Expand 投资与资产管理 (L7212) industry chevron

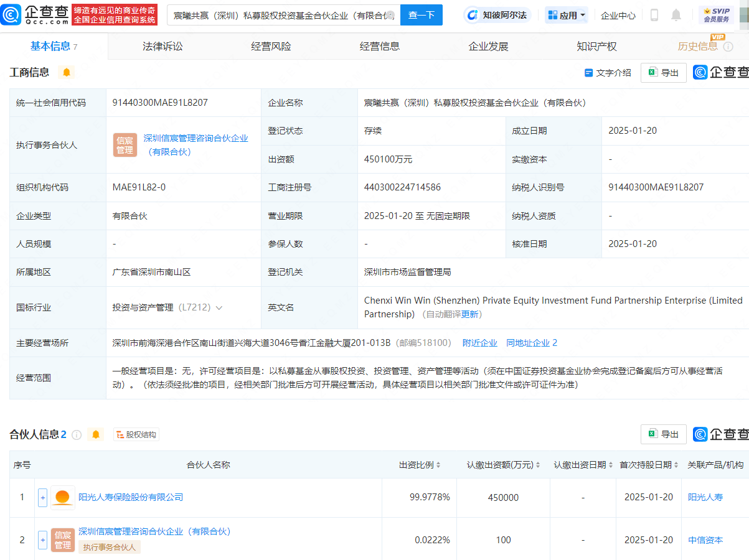219,308
